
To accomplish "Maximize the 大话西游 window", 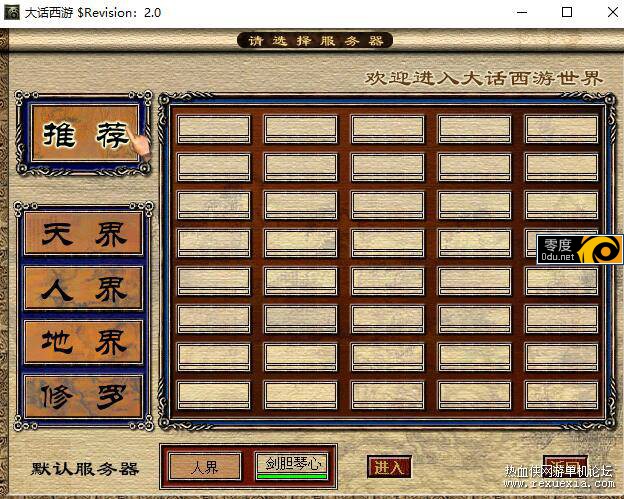I will [567, 13].
